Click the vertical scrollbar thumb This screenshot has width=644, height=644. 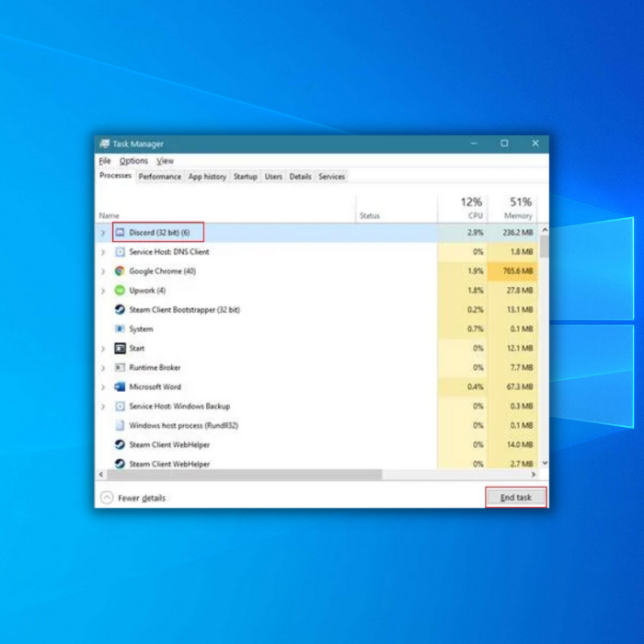coord(545,247)
